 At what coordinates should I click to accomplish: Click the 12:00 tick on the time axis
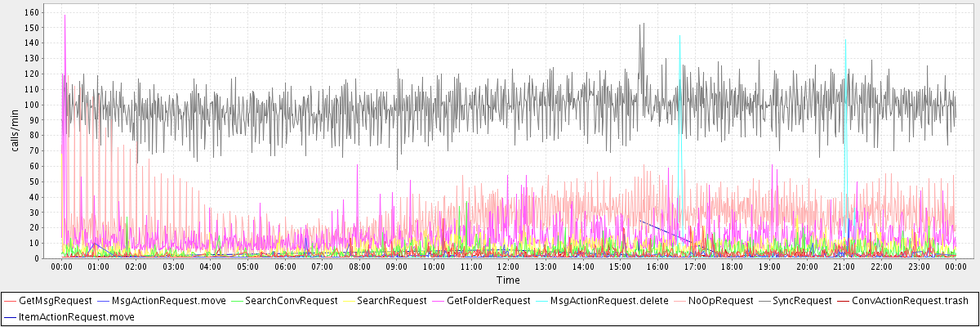pyautogui.click(x=508, y=267)
